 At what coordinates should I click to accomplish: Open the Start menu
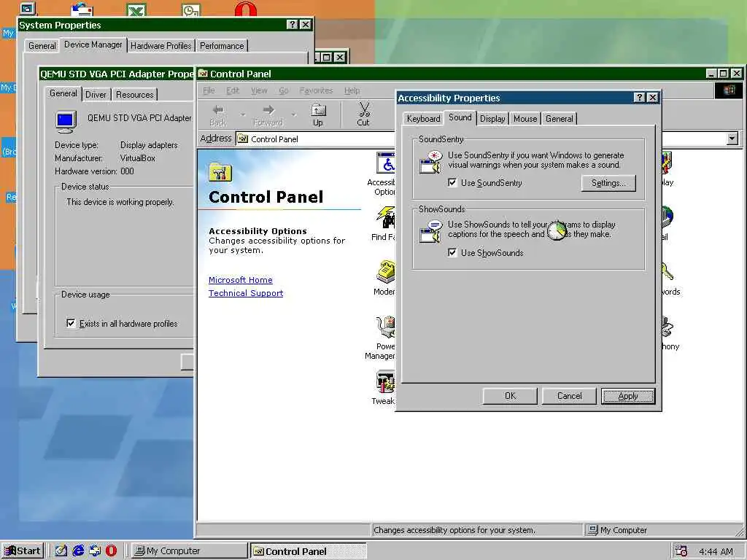click(23, 551)
